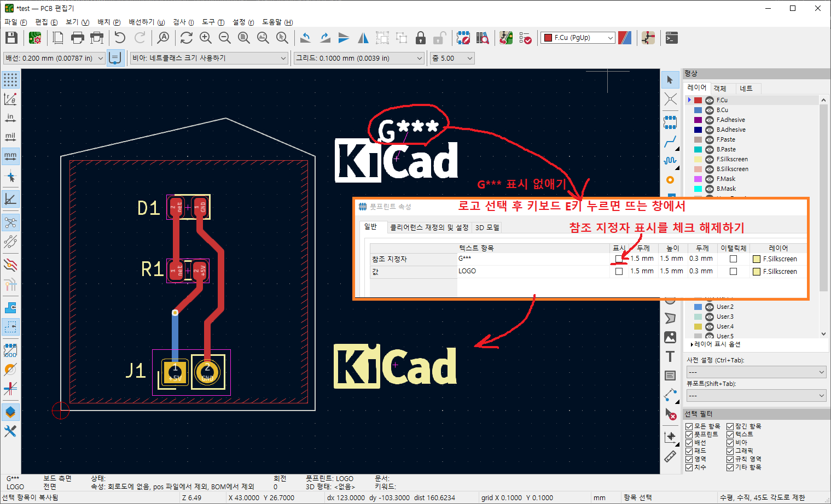The image size is (831, 504).
Task: Toggle Locked items (잠긴 항목) checkbox
Action: point(730,426)
